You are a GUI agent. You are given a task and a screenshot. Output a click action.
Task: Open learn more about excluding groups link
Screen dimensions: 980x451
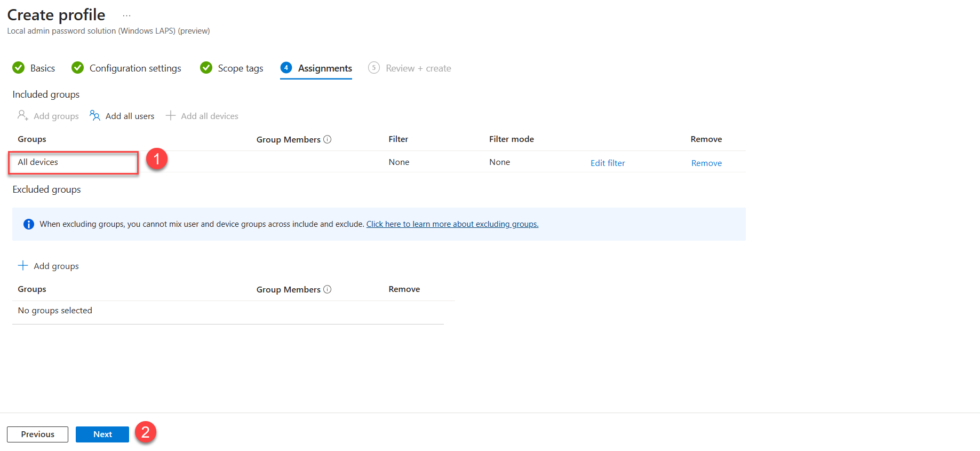pos(452,224)
